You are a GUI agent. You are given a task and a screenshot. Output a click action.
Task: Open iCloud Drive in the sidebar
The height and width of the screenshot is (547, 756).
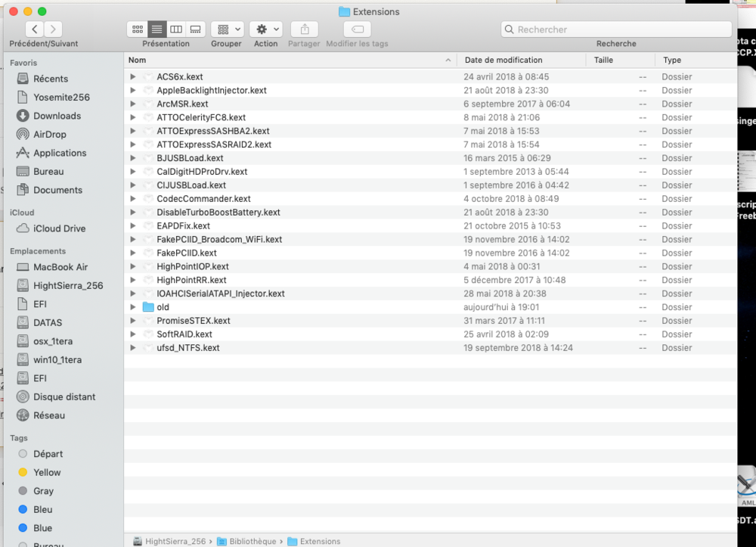59,228
